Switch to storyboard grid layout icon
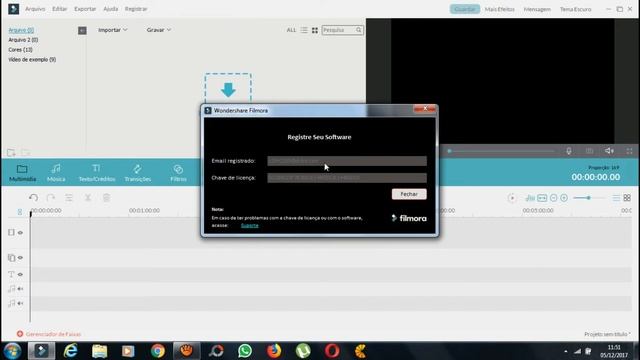 tap(627, 198)
